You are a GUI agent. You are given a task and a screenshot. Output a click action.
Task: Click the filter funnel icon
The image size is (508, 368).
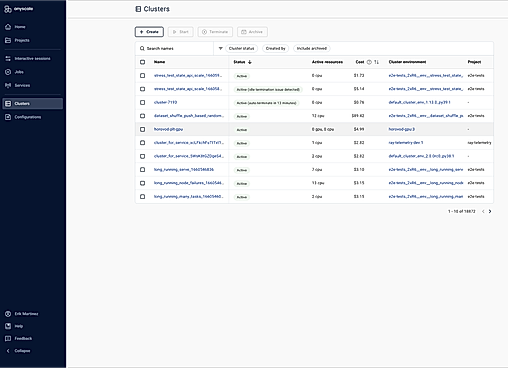(220, 48)
